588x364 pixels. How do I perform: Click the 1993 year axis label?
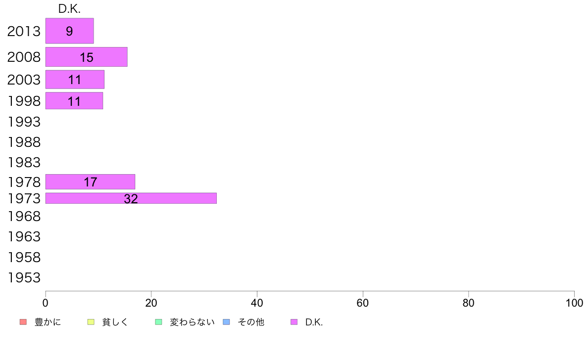click(x=24, y=122)
